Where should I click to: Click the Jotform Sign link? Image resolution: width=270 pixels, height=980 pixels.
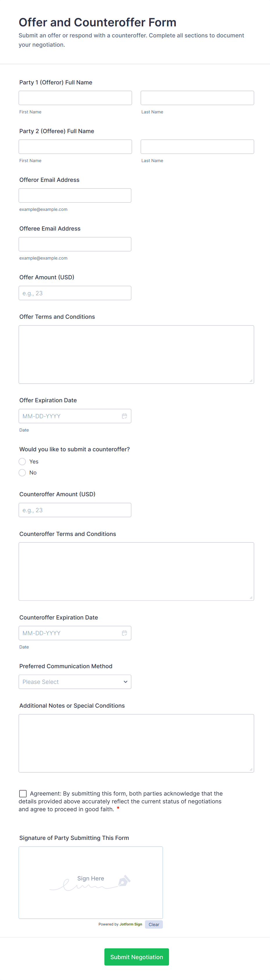point(131,924)
